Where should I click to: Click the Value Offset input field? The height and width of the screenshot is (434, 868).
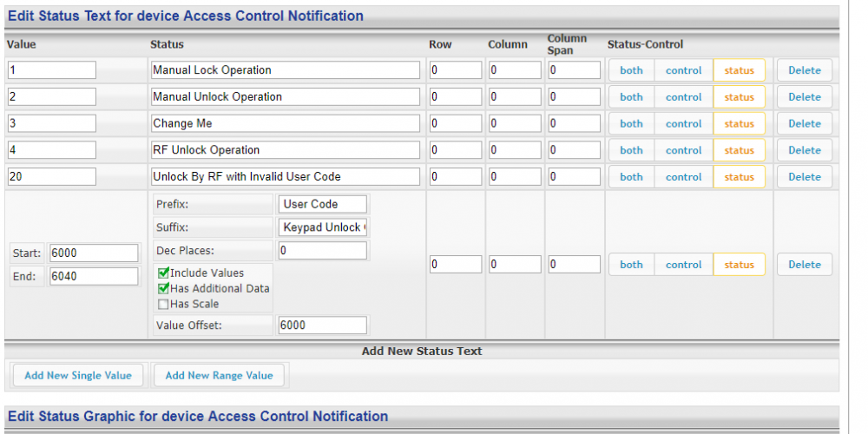[x=323, y=325]
